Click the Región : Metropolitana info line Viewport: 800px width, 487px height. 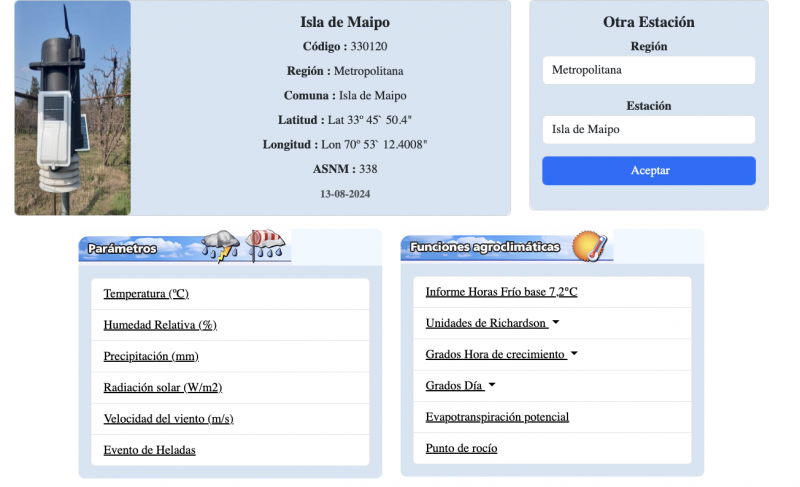tap(345, 71)
